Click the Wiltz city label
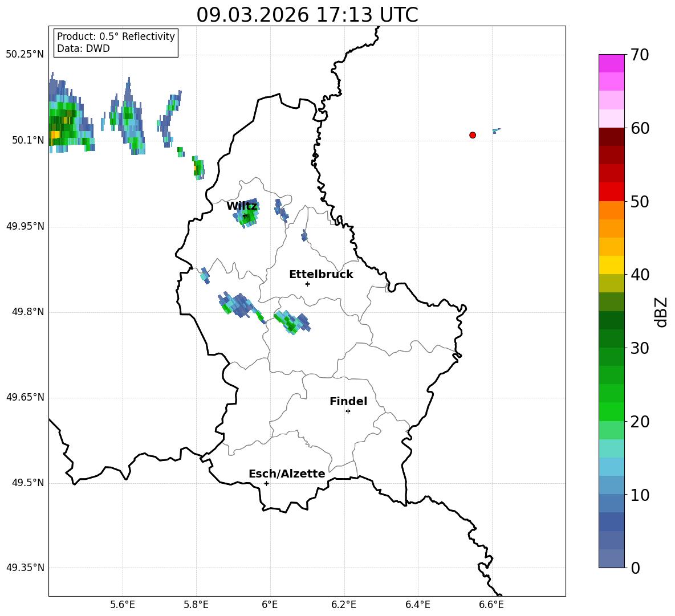Screen dimensions: 675x616 242,206
